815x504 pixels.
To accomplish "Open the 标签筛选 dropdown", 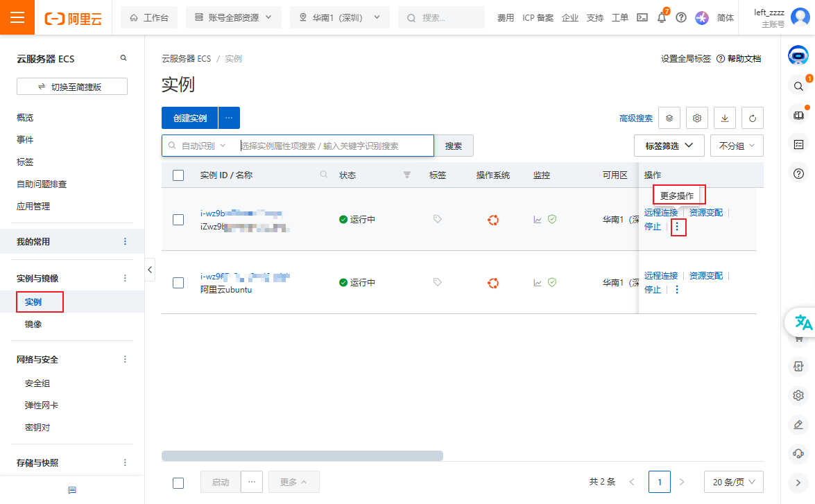I will coord(669,146).
